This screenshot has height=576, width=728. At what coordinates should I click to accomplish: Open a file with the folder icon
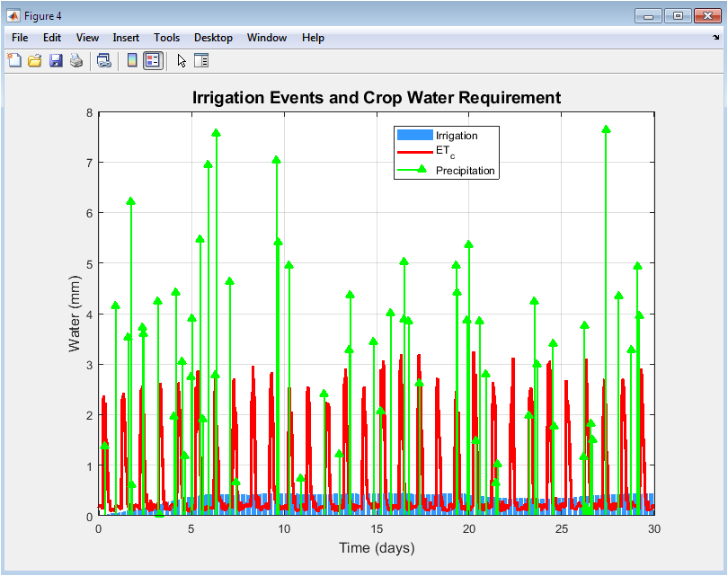coord(35,60)
